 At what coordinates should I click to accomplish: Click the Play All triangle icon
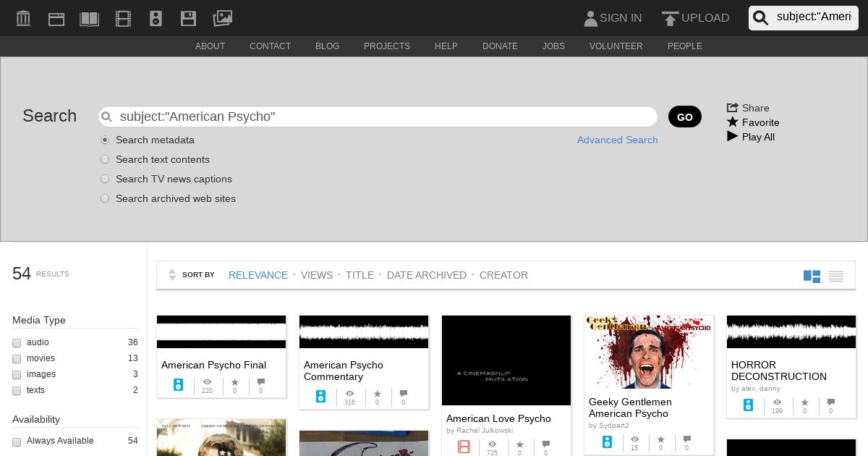click(x=733, y=137)
